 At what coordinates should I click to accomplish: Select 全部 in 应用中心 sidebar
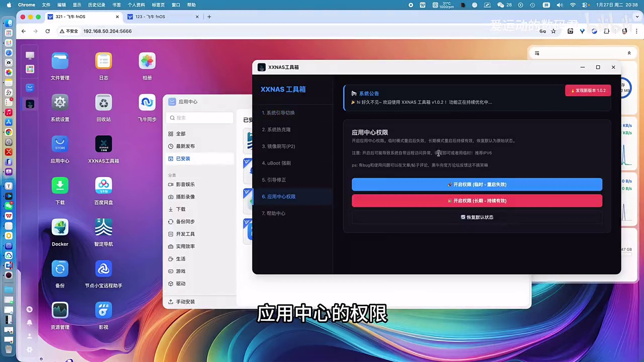200,134
